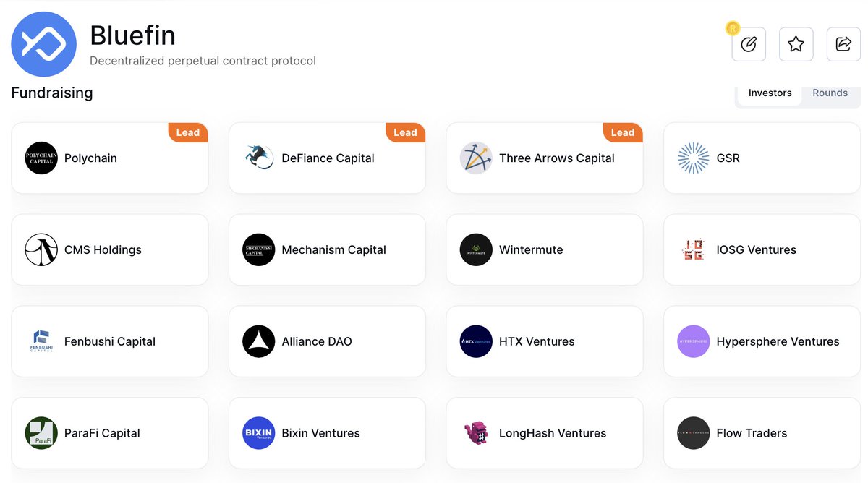Click the Lead badge on Polychain
868x483 pixels.
187,132
